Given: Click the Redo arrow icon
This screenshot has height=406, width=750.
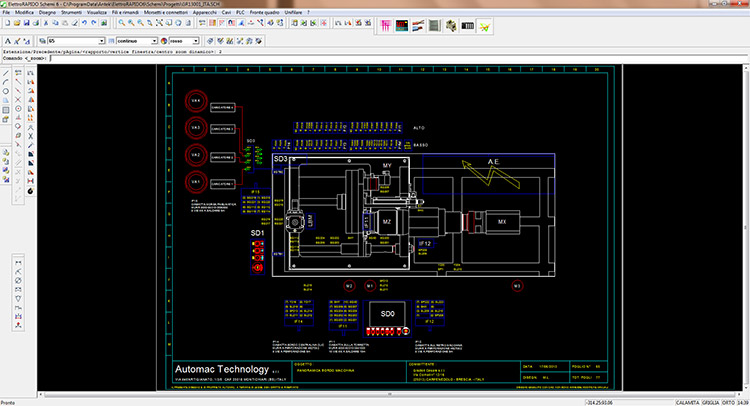Looking at the screenshot, I should 94,23.
